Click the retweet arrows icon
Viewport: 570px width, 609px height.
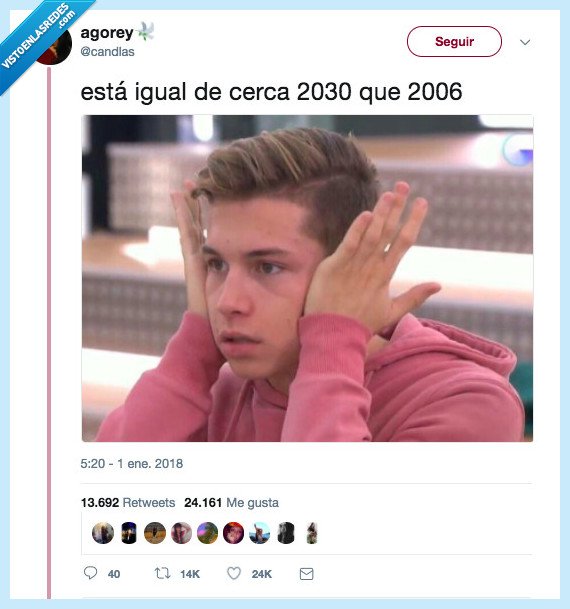(x=162, y=573)
